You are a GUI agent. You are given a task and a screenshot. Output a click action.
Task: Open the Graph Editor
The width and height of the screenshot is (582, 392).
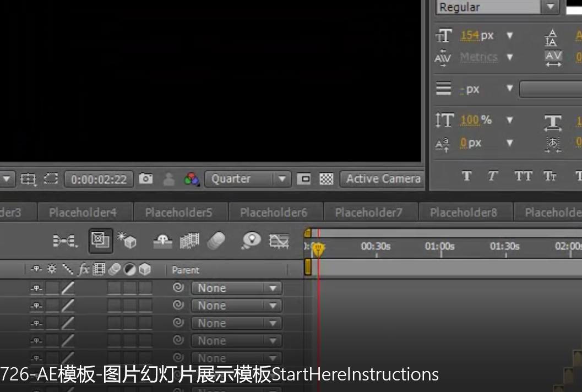point(279,241)
